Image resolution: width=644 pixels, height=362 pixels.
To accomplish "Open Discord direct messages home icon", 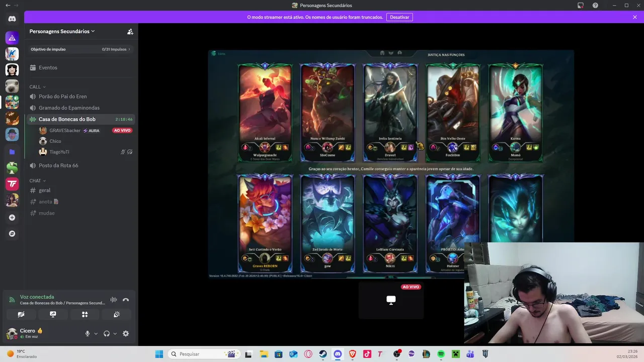I will pos(12,19).
